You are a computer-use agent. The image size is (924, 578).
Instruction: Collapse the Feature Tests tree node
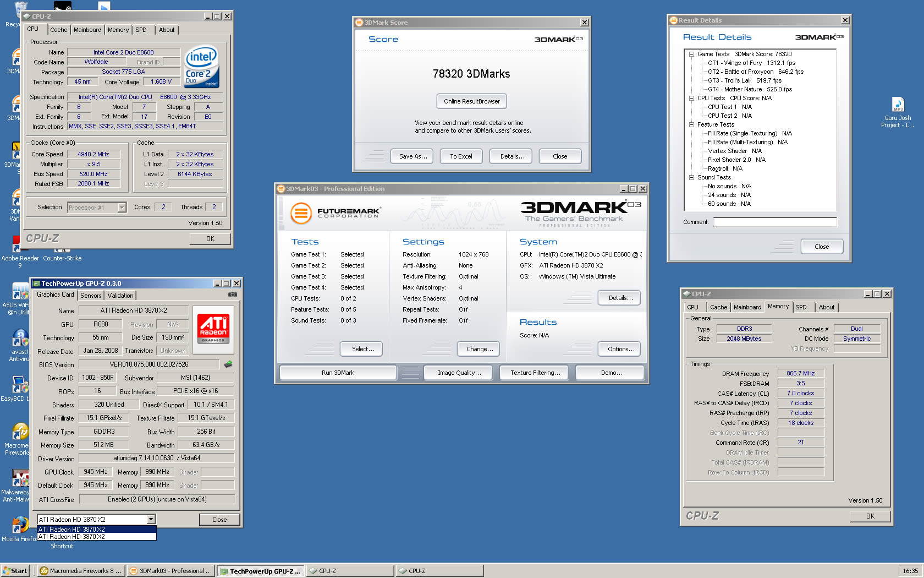tap(691, 124)
